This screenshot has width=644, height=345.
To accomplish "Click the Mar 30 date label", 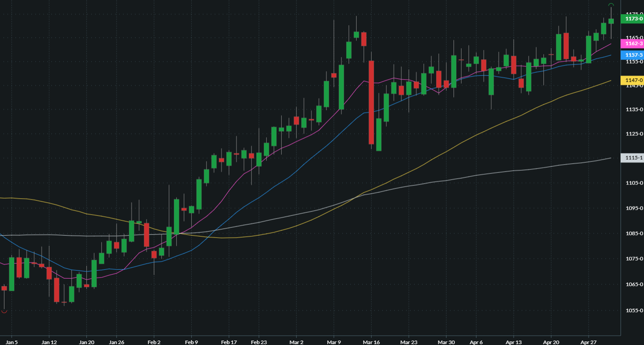I will 446,341.
